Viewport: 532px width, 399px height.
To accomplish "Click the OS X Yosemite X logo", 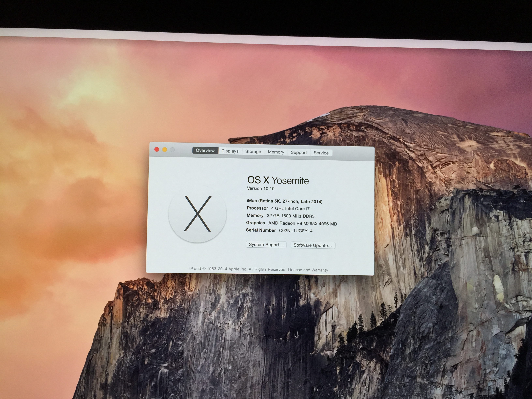I will [x=197, y=214].
